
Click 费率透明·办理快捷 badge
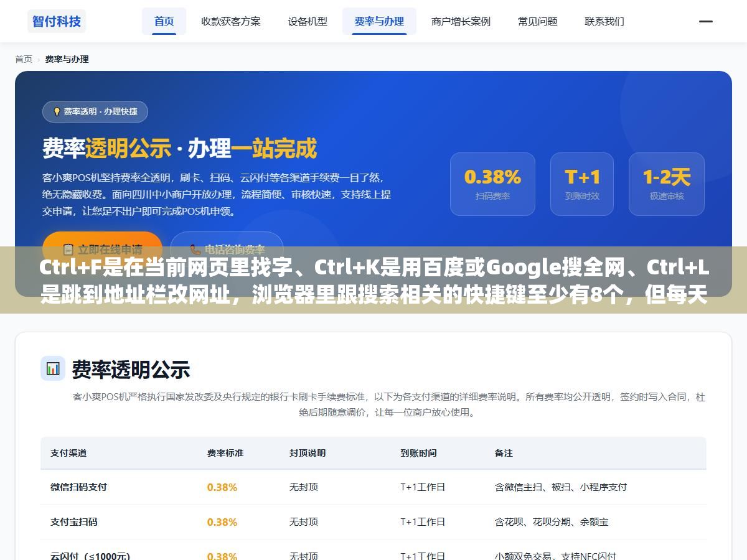(95, 111)
